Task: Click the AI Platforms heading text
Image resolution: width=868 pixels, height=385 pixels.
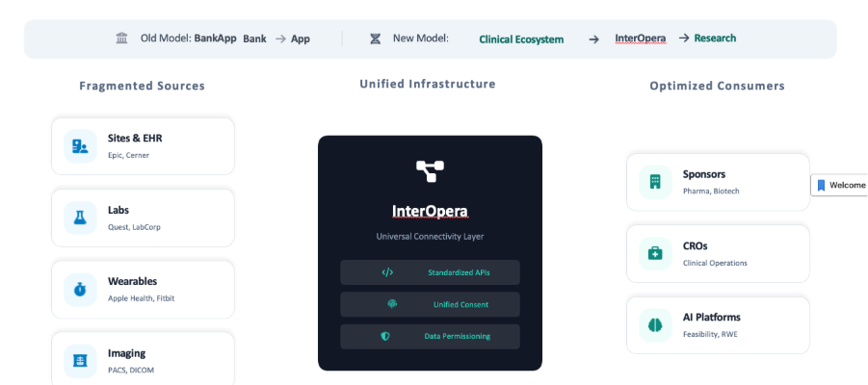Action: click(711, 318)
